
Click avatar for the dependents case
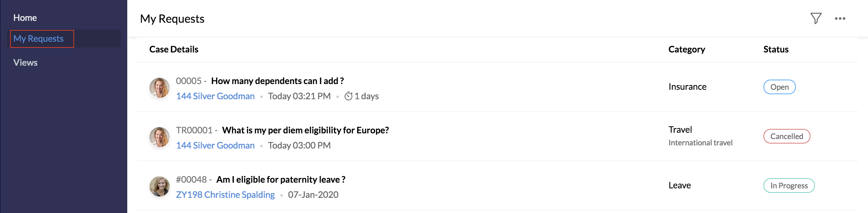[159, 88]
